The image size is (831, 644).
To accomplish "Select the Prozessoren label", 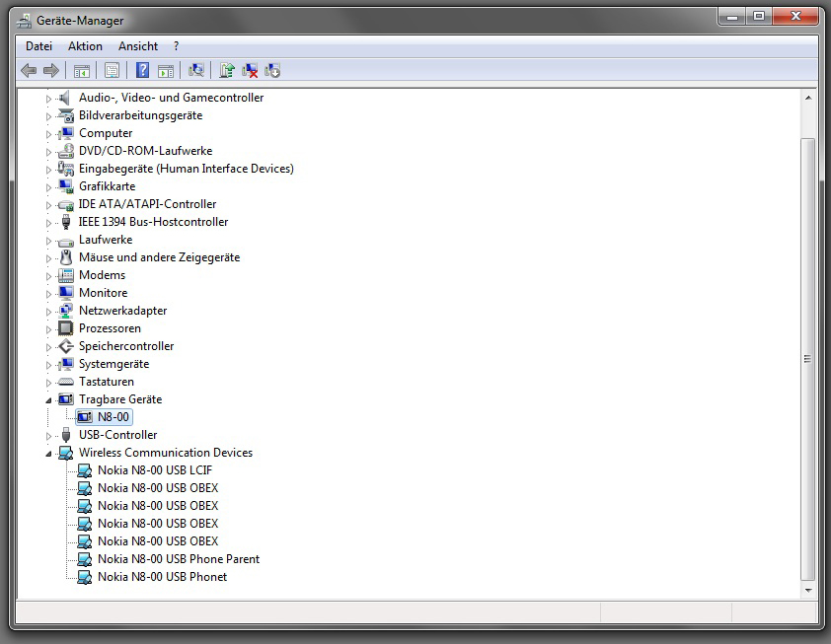I will (x=110, y=328).
